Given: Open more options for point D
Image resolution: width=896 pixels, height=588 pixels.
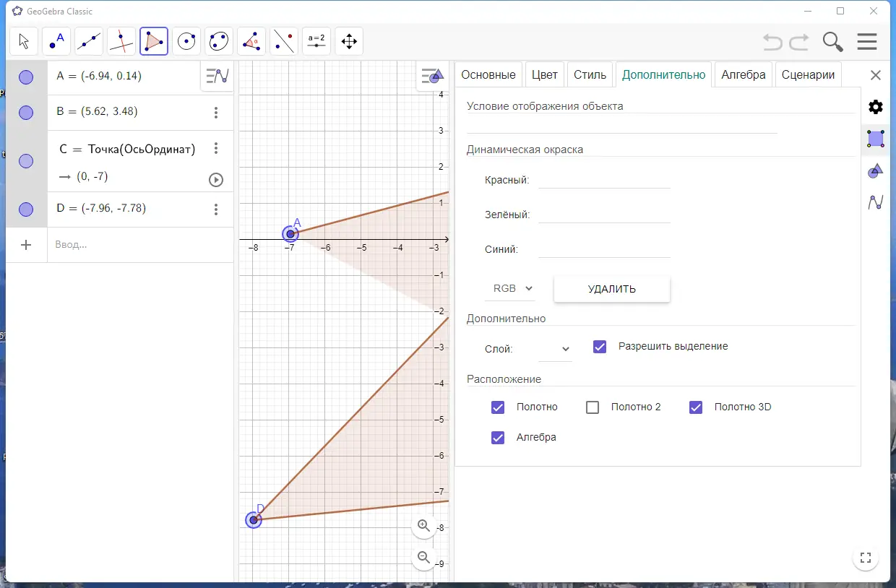Looking at the screenshot, I should tap(216, 209).
